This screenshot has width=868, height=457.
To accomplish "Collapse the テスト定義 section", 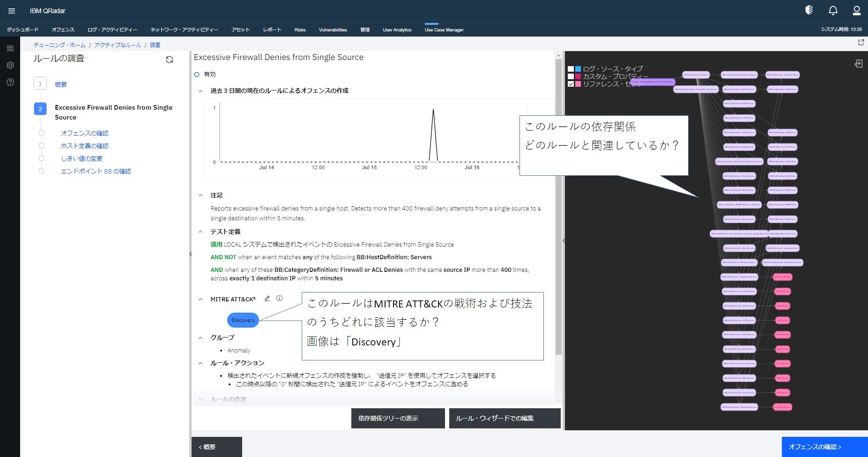I will [200, 232].
